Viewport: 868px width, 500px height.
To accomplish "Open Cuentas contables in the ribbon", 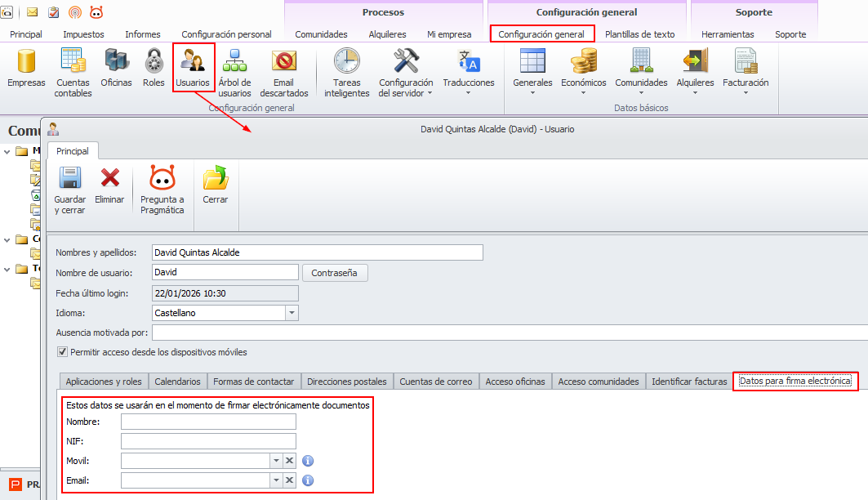I will pos(73,61).
